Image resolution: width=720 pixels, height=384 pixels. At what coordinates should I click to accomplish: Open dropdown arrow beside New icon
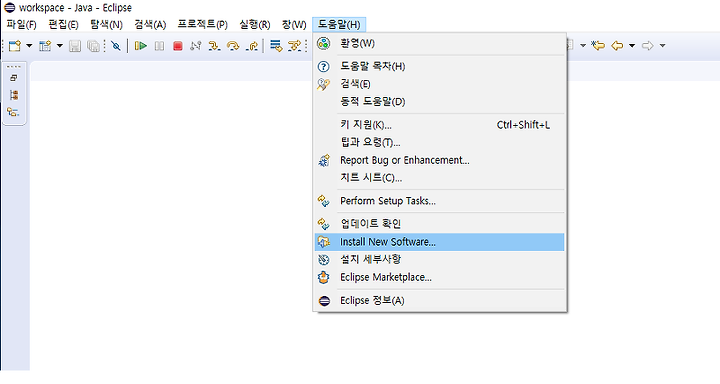click(29, 45)
